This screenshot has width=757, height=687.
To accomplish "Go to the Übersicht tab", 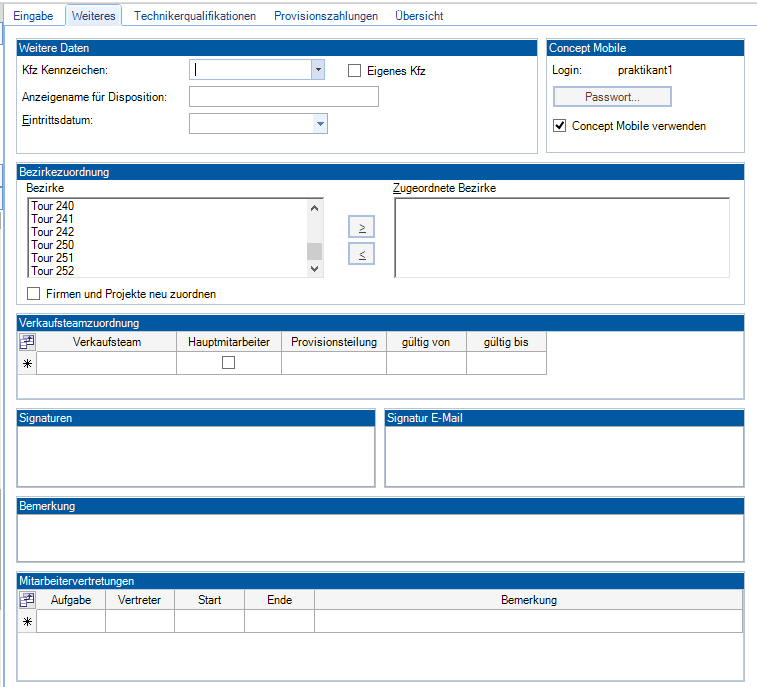I will (x=419, y=16).
